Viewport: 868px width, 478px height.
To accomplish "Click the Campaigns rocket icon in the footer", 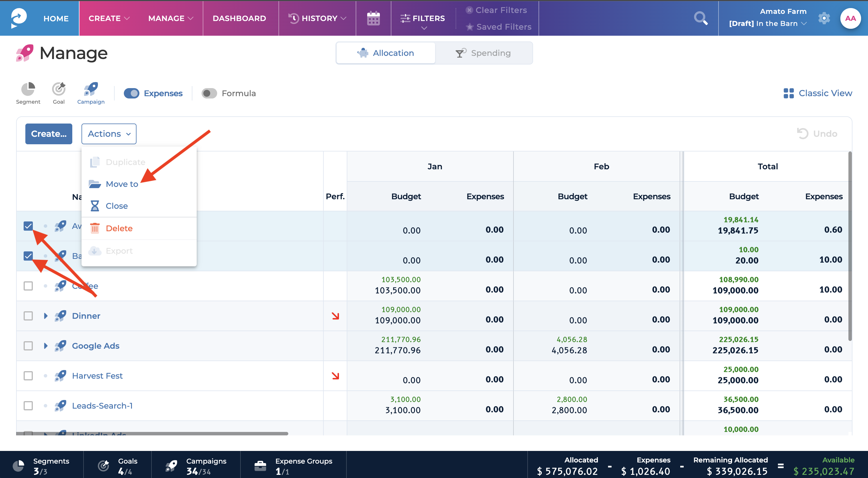I will [172, 466].
